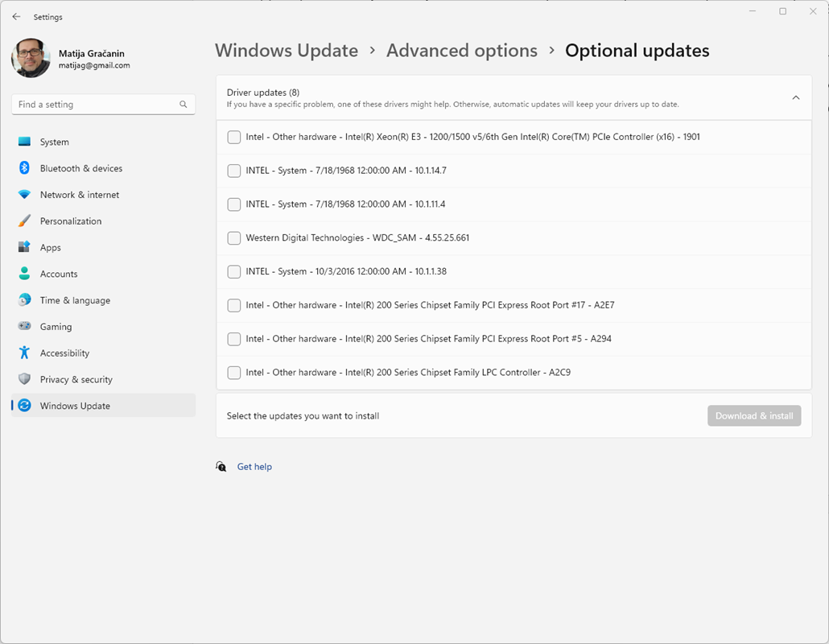
Task: Go to Gaming settings
Action: point(103,327)
